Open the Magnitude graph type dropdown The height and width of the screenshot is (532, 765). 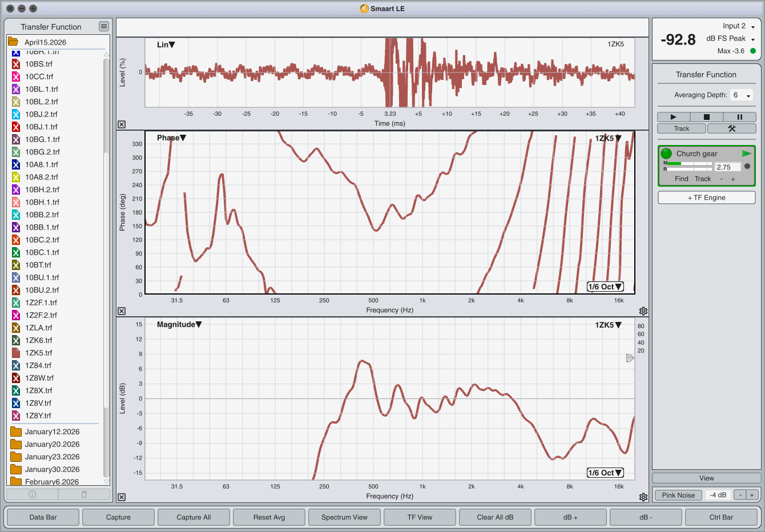pos(179,324)
